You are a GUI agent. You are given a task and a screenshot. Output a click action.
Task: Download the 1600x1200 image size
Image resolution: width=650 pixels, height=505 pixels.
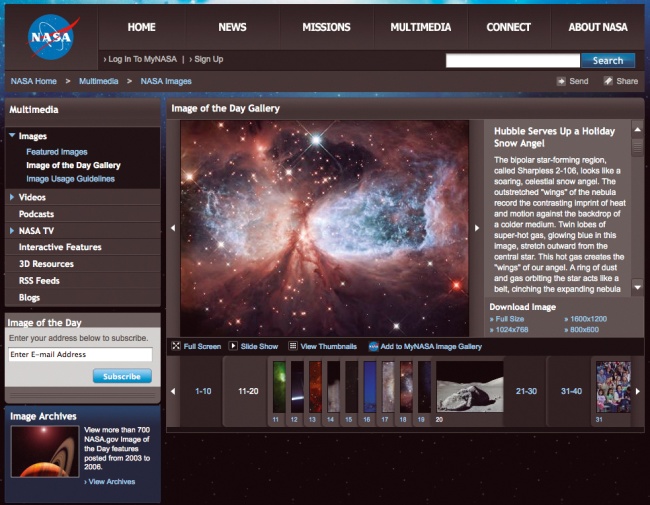point(587,318)
